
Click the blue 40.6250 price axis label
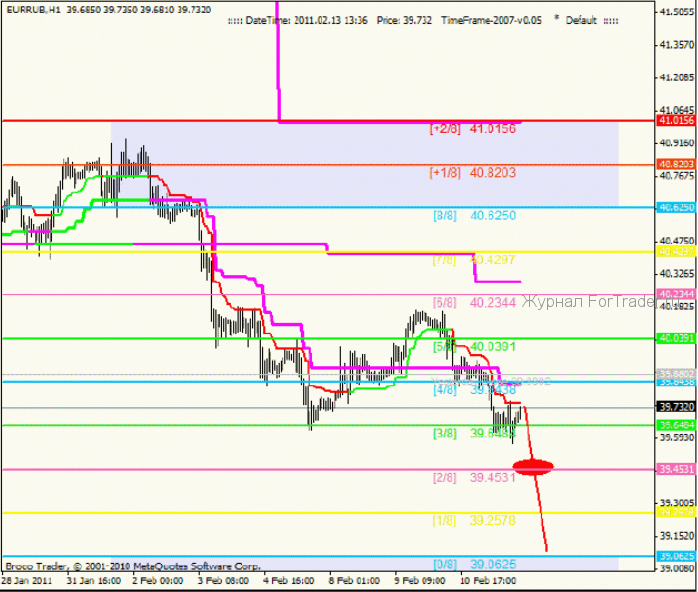click(676, 207)
